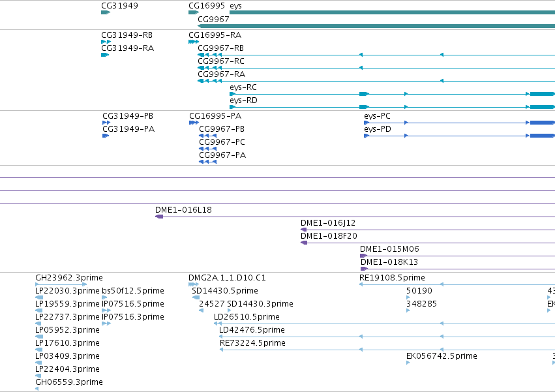Select the CG31949 gene label
Image resolution: width=555 pixels, height=392 pixels.
pyautogui.click(x=119, y=6)
